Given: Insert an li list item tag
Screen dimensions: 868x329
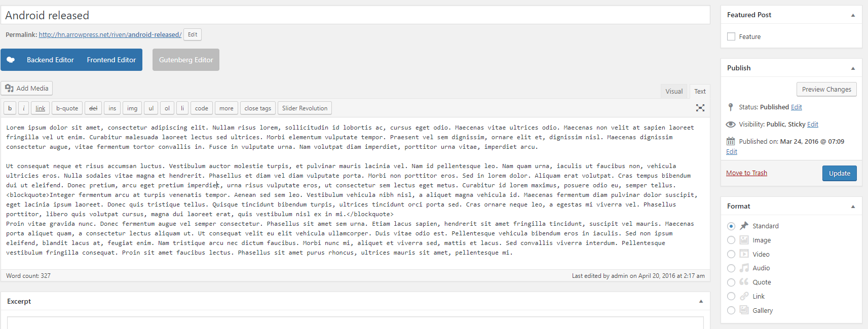Looking at the screenshot, I should [182, 108].
